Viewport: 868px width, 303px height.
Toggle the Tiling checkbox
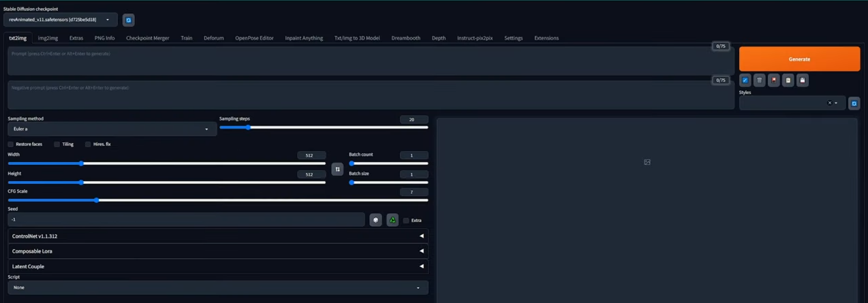(x=57, y=144)
